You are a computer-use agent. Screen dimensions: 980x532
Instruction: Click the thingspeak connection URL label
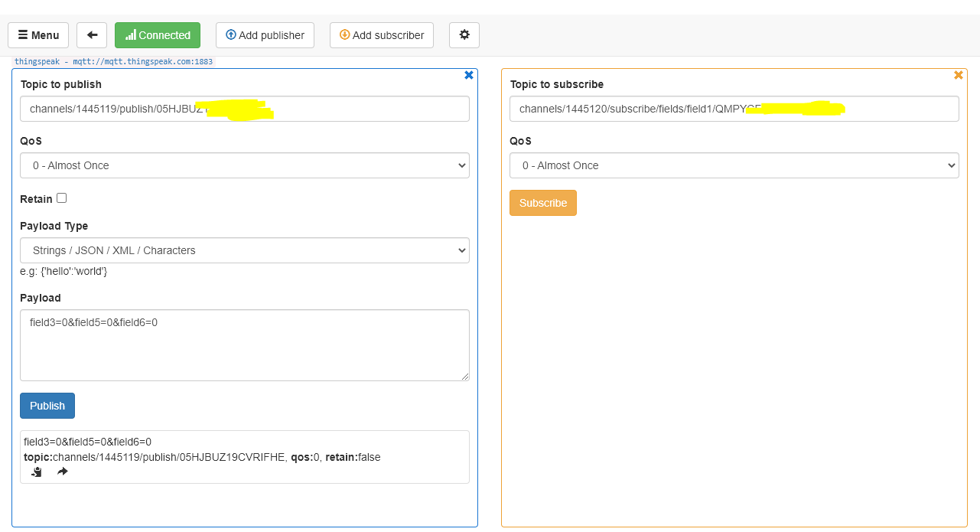pyautogui.click(x=113, y=62)
